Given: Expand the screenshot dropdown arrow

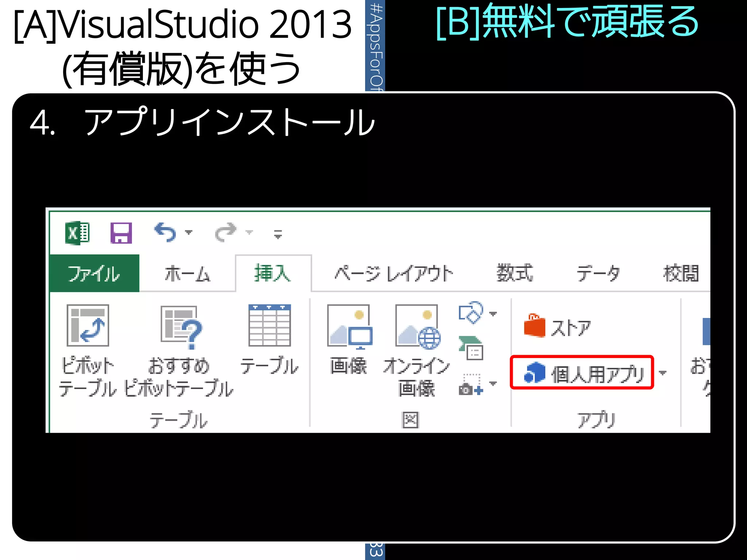Looking at the screenshot, I should pos(493,384).
